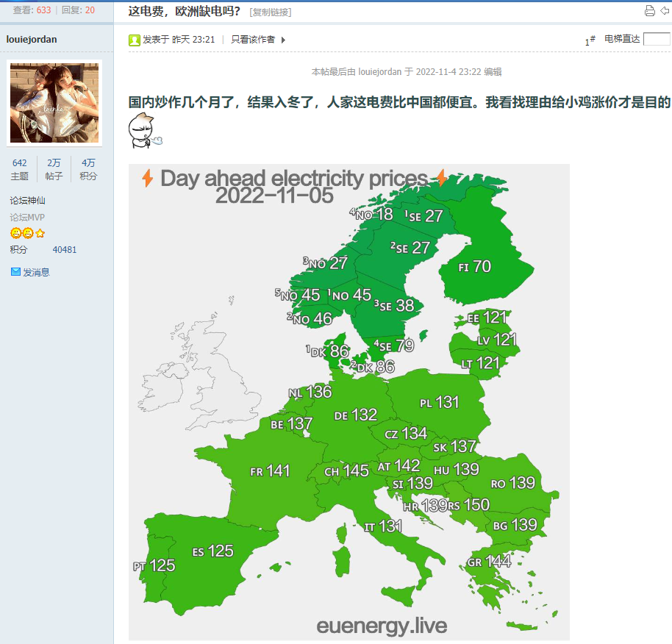Click the green online status icon before 发表于
This screenshot has height=644, width=672.
[134, 40]
